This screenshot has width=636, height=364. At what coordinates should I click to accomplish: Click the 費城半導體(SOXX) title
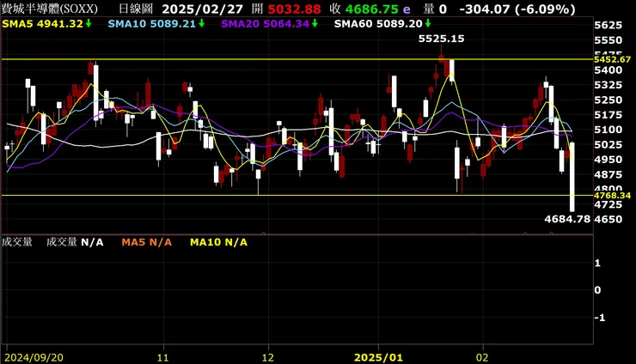50,9
